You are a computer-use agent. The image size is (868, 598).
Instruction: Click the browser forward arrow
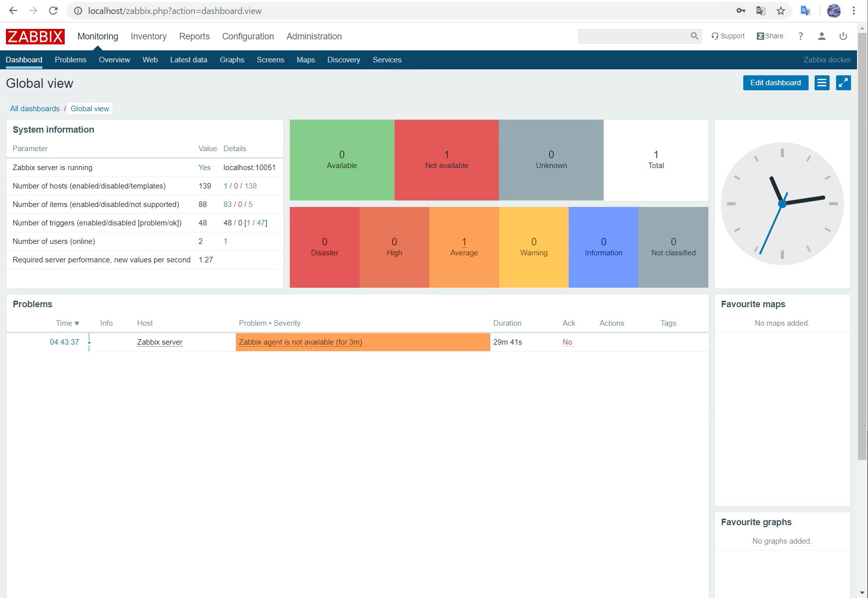point(33,10)
